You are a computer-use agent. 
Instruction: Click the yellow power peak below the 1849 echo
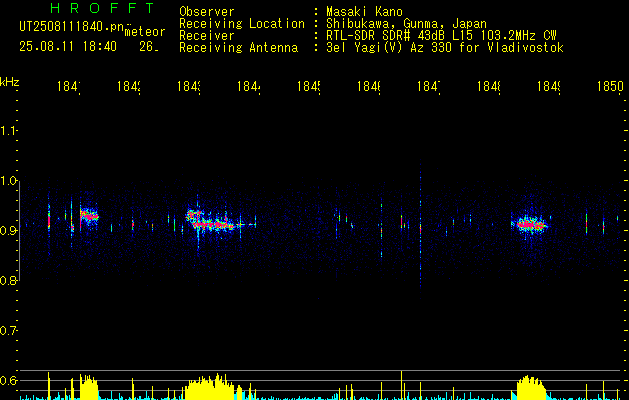click(530, 388)
